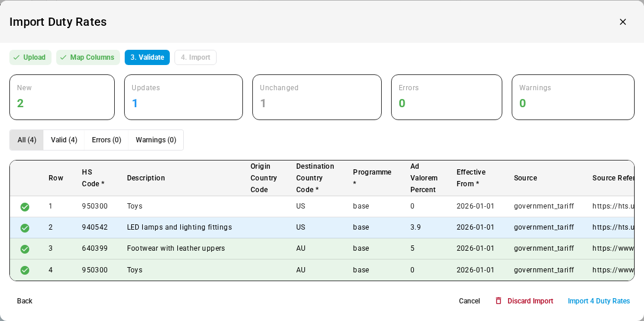Click the valid checkmark icon for row 4
Viewport: 644px width, 321px height.
tap(25, 270)
